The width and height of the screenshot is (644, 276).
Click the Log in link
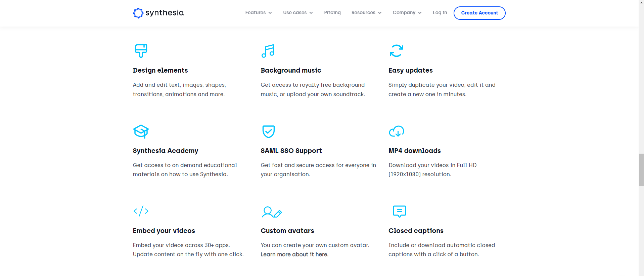click(440, 12)
